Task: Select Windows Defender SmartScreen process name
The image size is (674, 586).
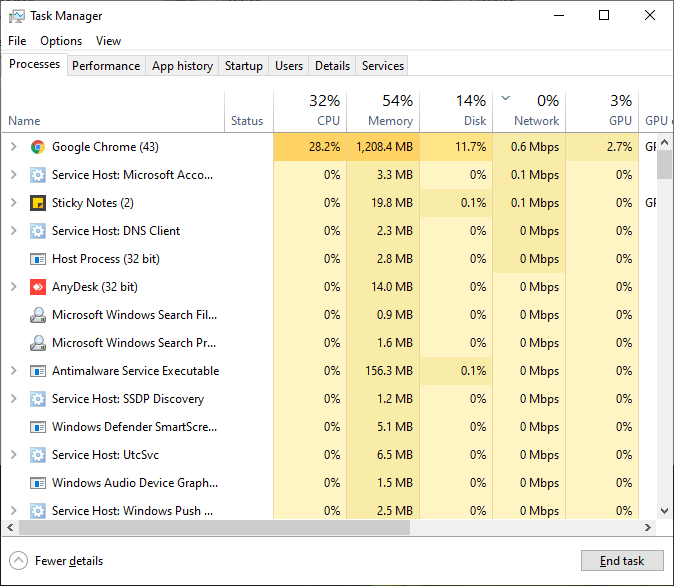Action: pyautogui.click(x=135, y=427)
